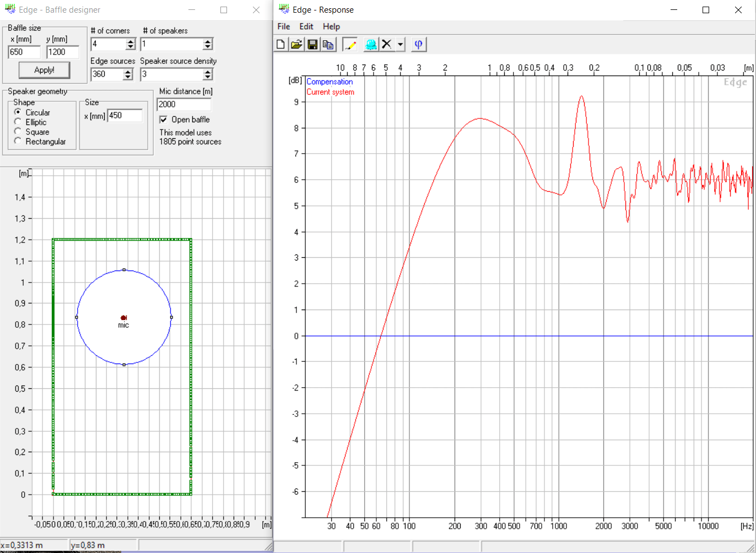
Task: Maximize the Baffle designer window
Action: point(224,10)
